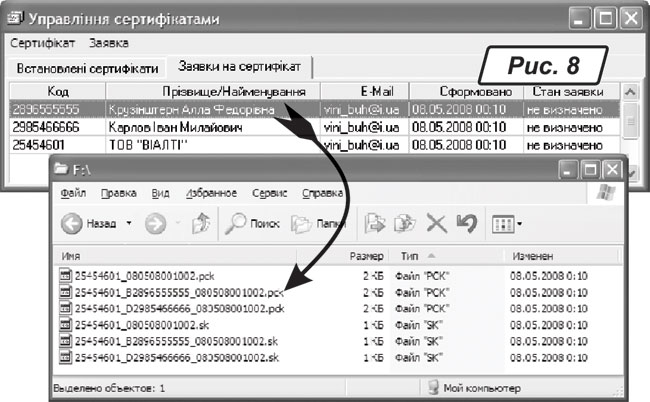
Task: Toggle the Папки folders pane
Action: pos(302,224)
